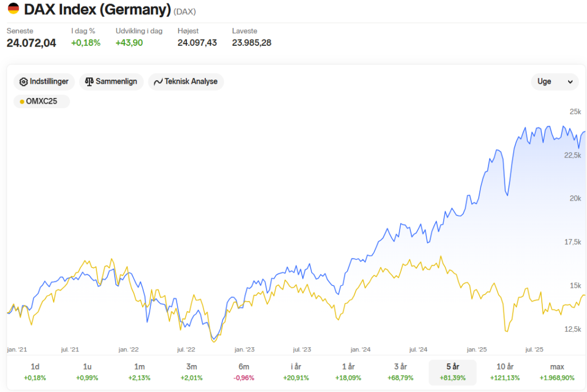Choose the 6m period showing -0,96%
This screenshot has width=587, height=392.
(x=244, y=372)
